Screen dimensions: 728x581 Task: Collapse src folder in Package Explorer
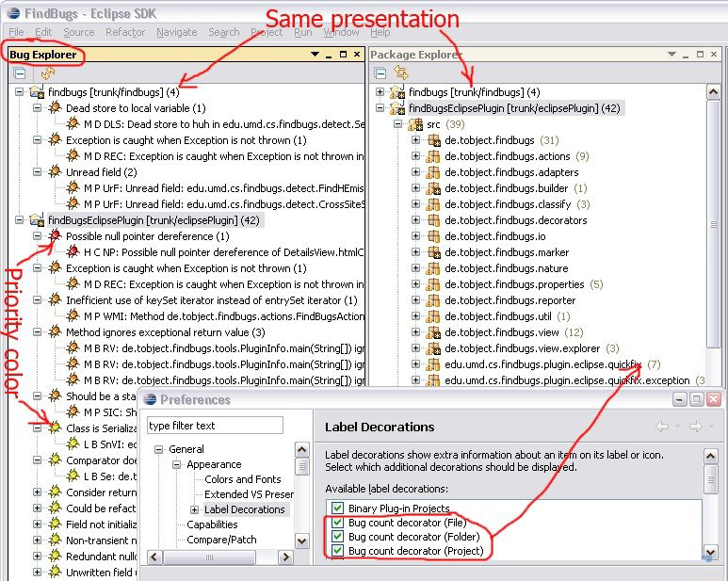click(x=397, y=124)
